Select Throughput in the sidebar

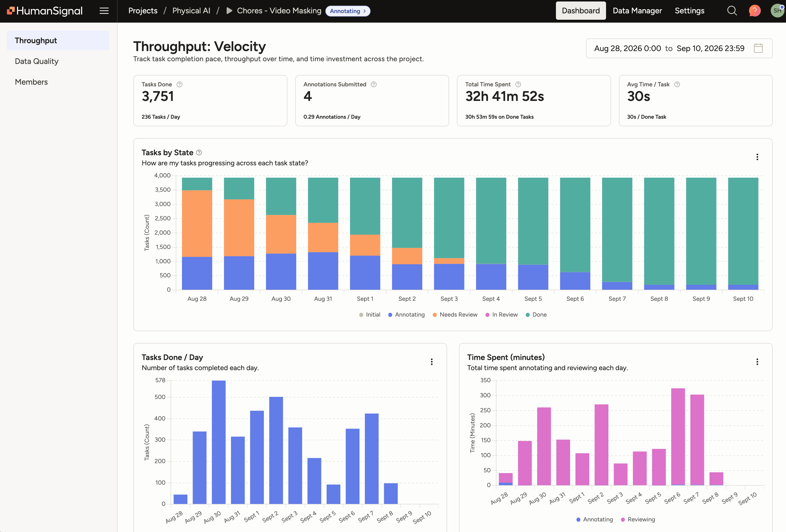tap(58, 40)
